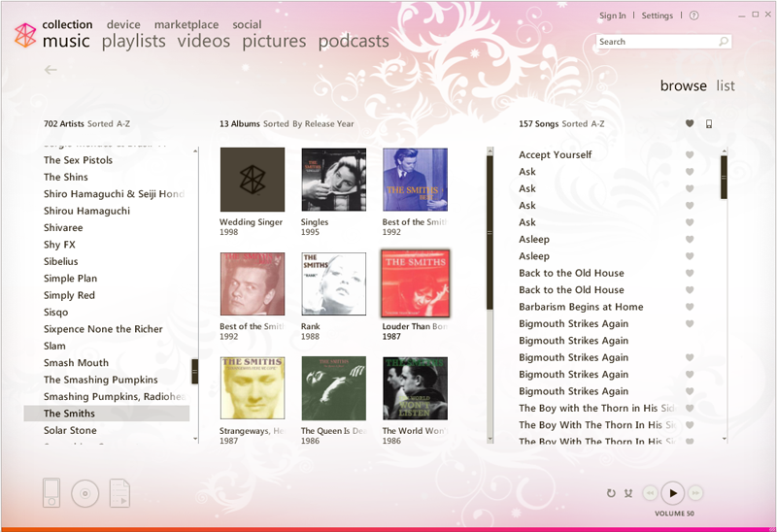Click the album list scroll down arrow
Screen dimensions: 777x532
pos(490,439)
